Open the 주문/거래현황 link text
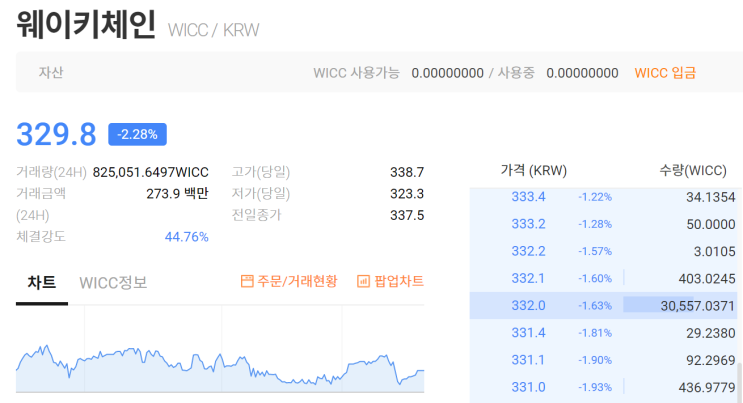This screenshot has width=743, height=403. (297, 281)
